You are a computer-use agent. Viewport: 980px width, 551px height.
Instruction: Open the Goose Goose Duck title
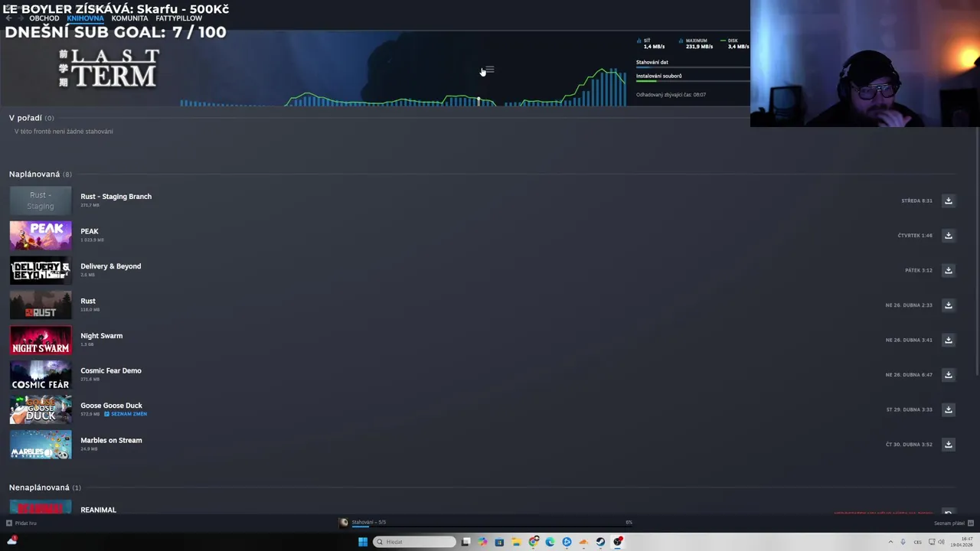tap(111, 406)
